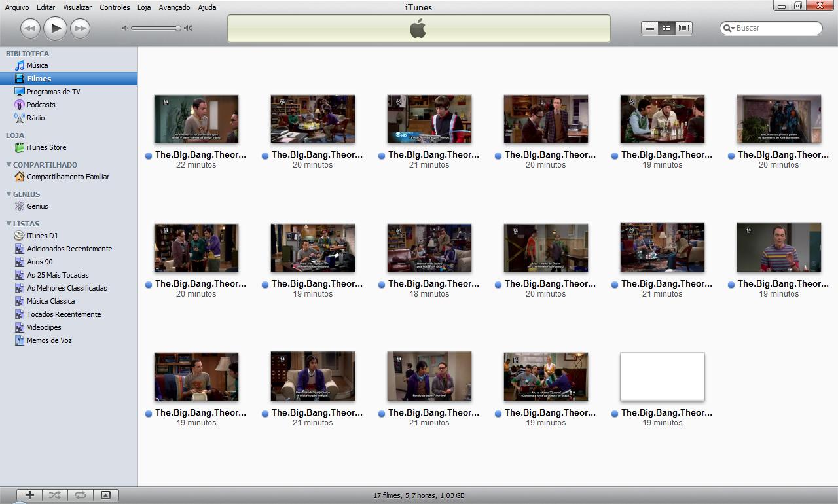Open the Rádio section

[x=35, y=118]
